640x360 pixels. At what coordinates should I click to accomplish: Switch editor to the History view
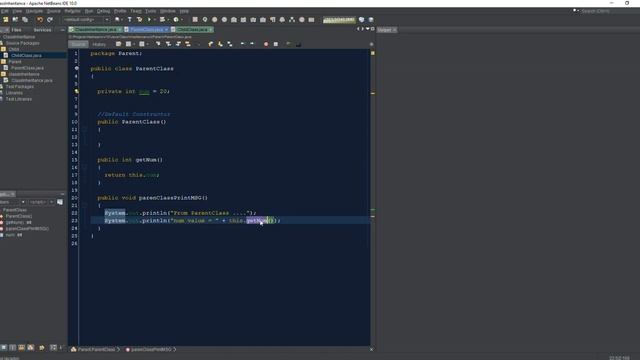(99, 44)
